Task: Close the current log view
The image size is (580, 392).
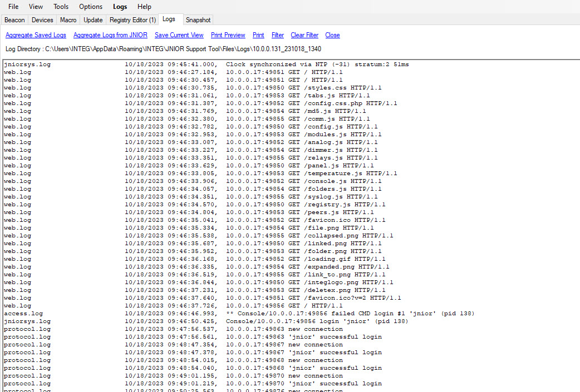Action: pos(332,35)
